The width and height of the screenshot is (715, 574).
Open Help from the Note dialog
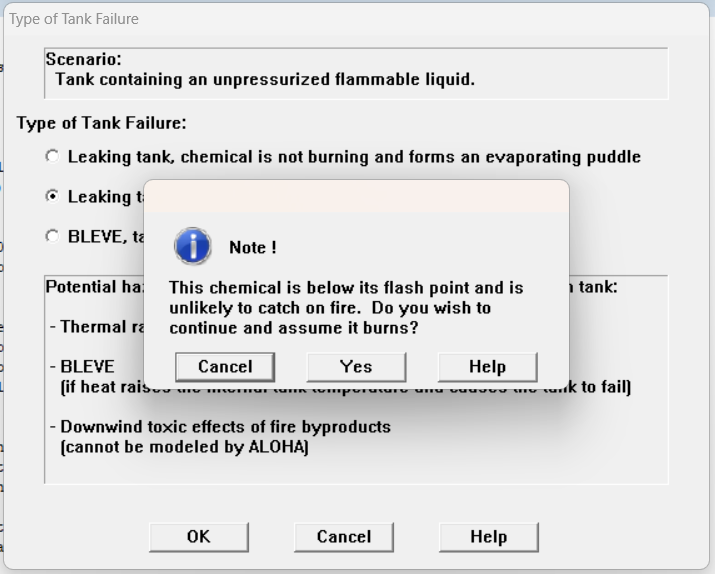point(487,367)
